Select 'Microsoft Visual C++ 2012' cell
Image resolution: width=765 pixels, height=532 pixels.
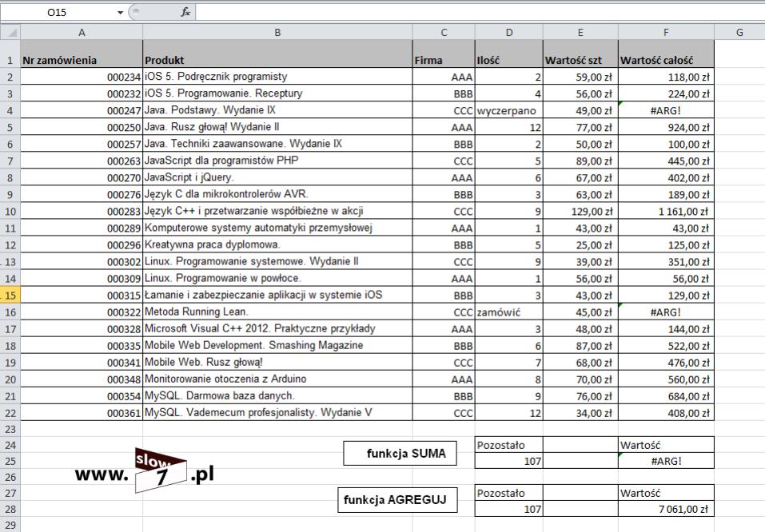tap(277, 328)
